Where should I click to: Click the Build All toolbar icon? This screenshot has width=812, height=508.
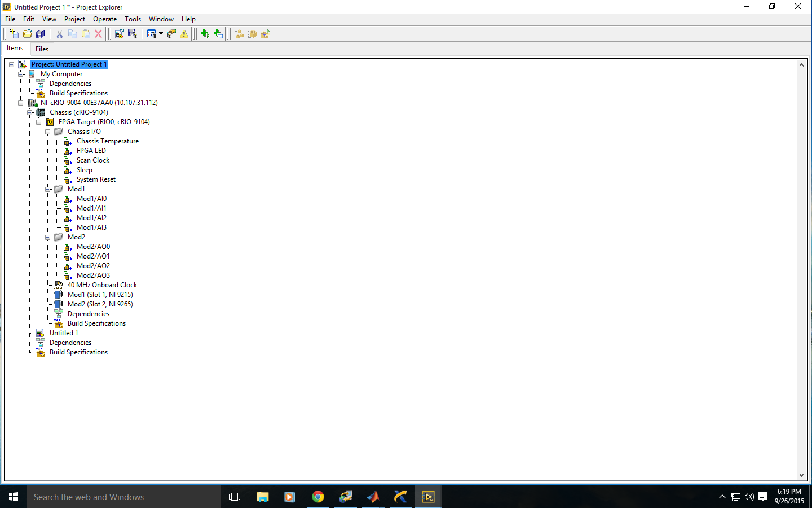tap(239, 34)
